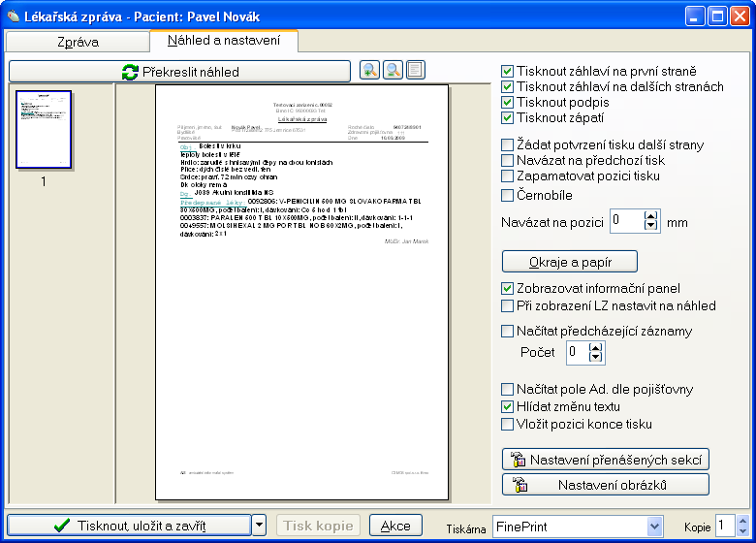Click the Kopie number field
The width and height of the screenshot is (756, 543).
point(726,527)
